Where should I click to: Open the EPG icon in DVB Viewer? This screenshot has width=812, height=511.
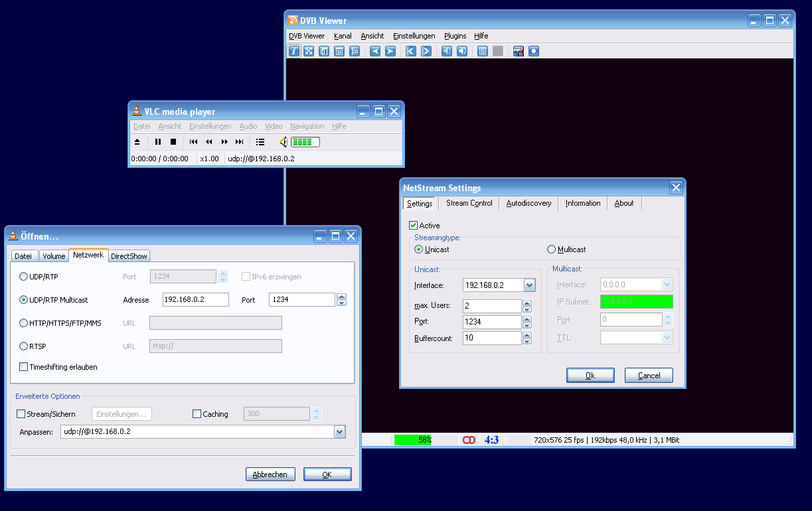pos(355,51)
